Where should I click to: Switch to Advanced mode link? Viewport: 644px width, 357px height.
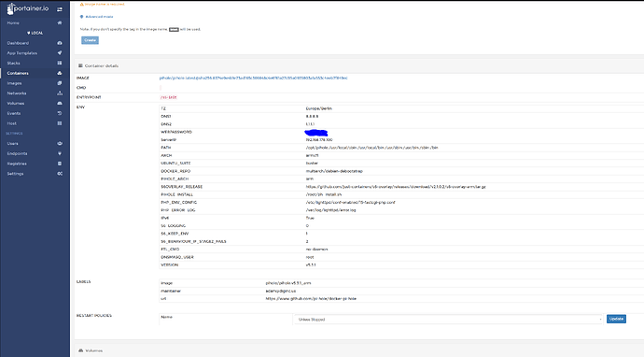(99, 17)
